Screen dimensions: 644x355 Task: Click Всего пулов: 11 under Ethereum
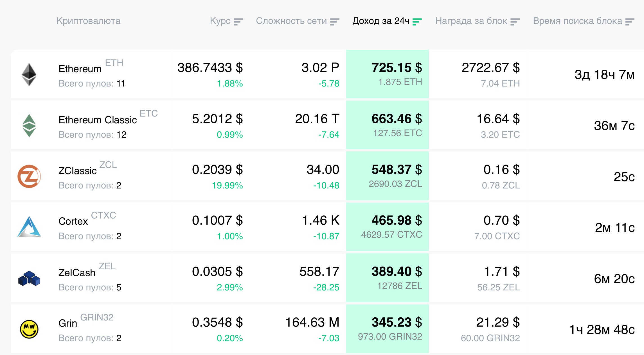tap(92, 84)
